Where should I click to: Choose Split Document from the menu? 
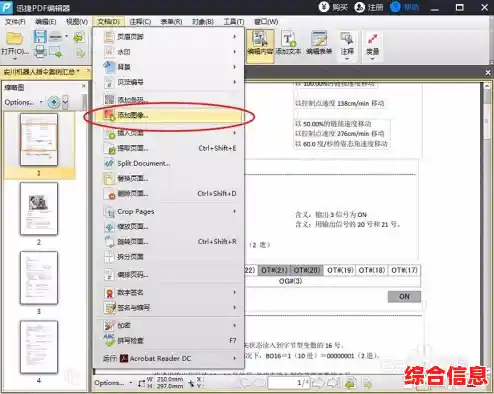(168, 163)
